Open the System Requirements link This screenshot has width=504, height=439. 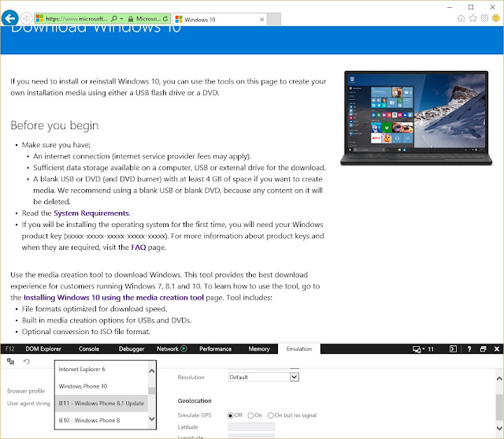[91, 213]
